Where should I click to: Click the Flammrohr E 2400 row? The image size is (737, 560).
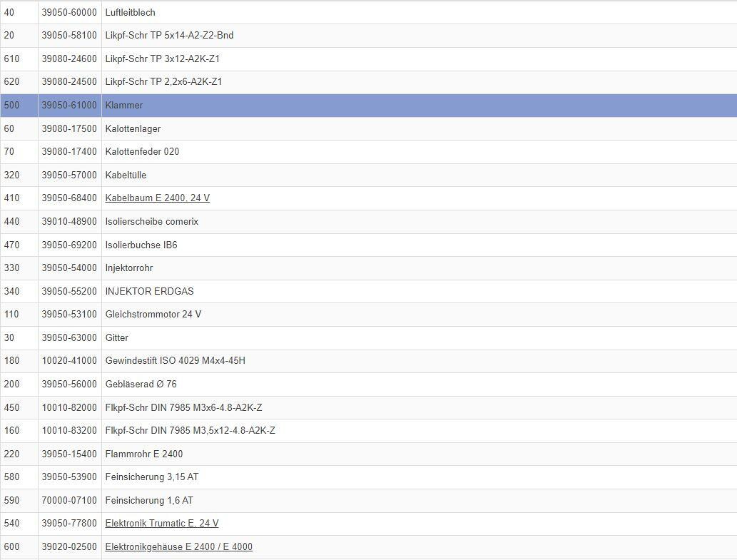pos(143,454)
